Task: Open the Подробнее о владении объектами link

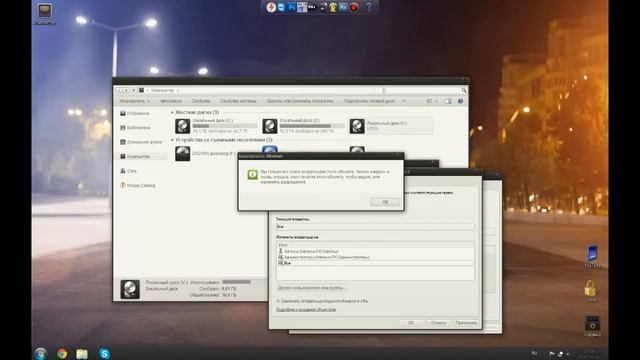Action: click(306, 310)
